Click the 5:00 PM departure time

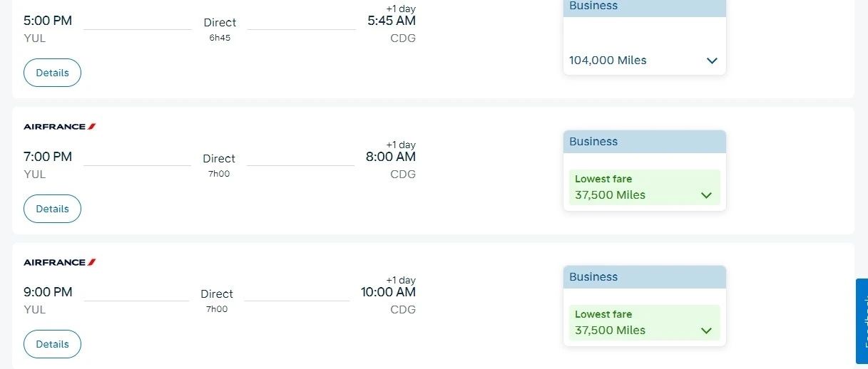pyautogui.click(x=48, y=21)
